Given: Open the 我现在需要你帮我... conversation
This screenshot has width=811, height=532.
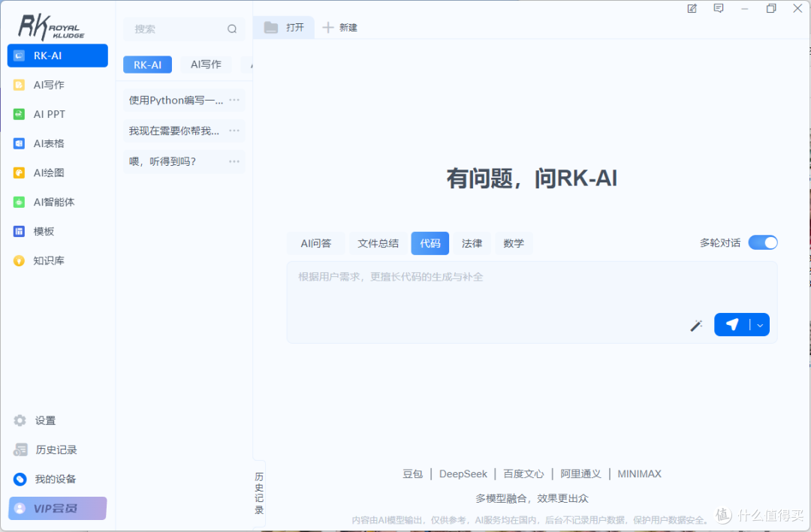Looking at the screenshot, I should 184,131.
